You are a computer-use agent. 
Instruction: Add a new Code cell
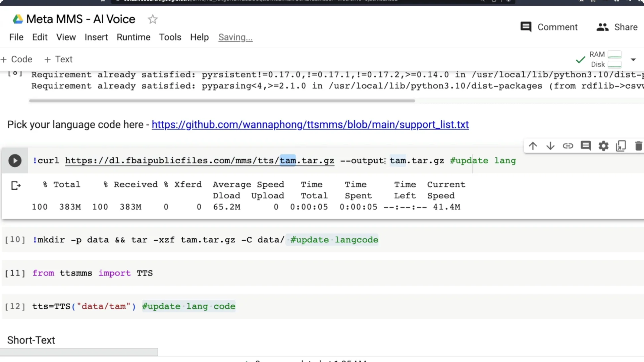tap(16, 59)
